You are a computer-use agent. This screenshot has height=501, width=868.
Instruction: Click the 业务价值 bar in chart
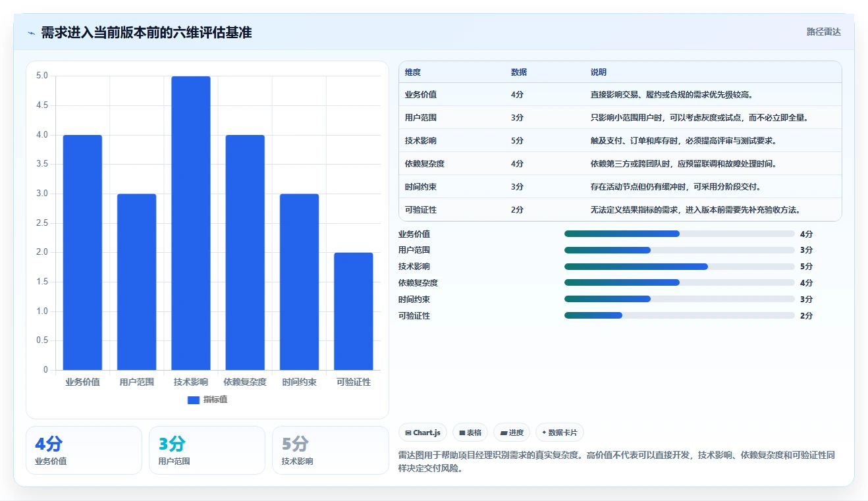point(82,252)
